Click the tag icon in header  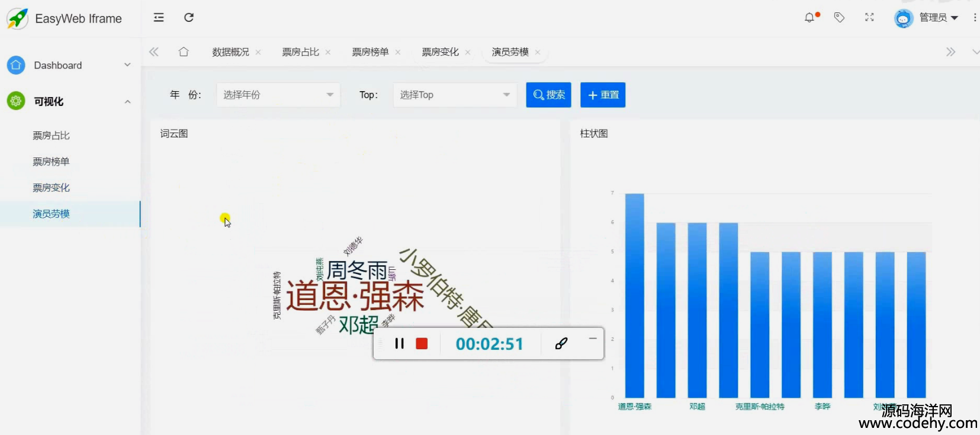[839, 18]
